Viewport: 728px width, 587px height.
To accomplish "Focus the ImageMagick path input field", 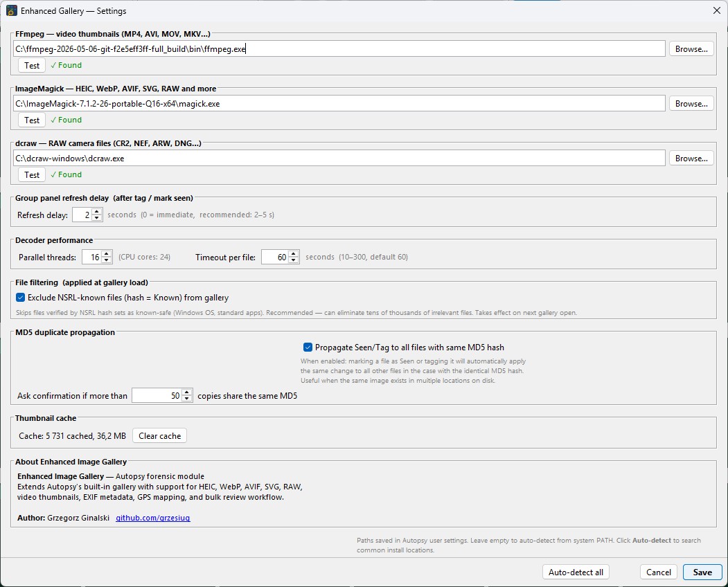I will point(339,103).
